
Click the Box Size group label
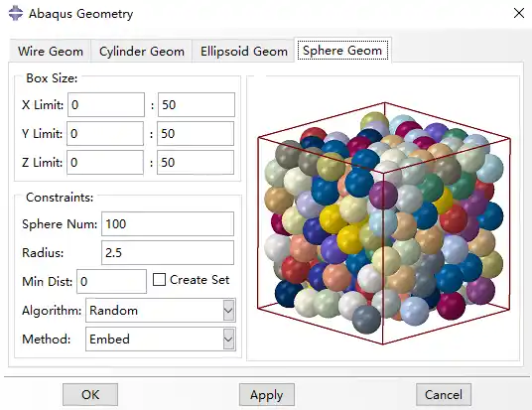click(x=52, y=78)
